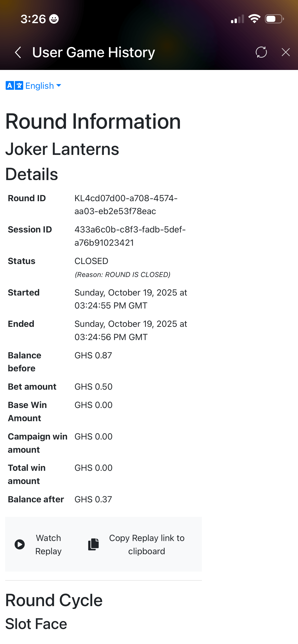
Task: Tap the 3:26 clock in status bar
Action: point(33,19)
